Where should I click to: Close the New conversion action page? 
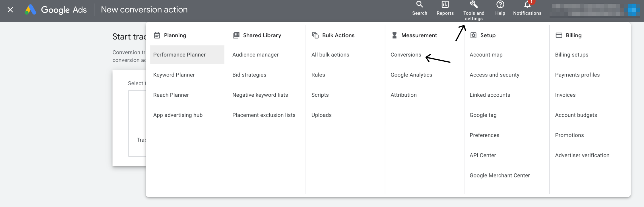click(10, 10)
